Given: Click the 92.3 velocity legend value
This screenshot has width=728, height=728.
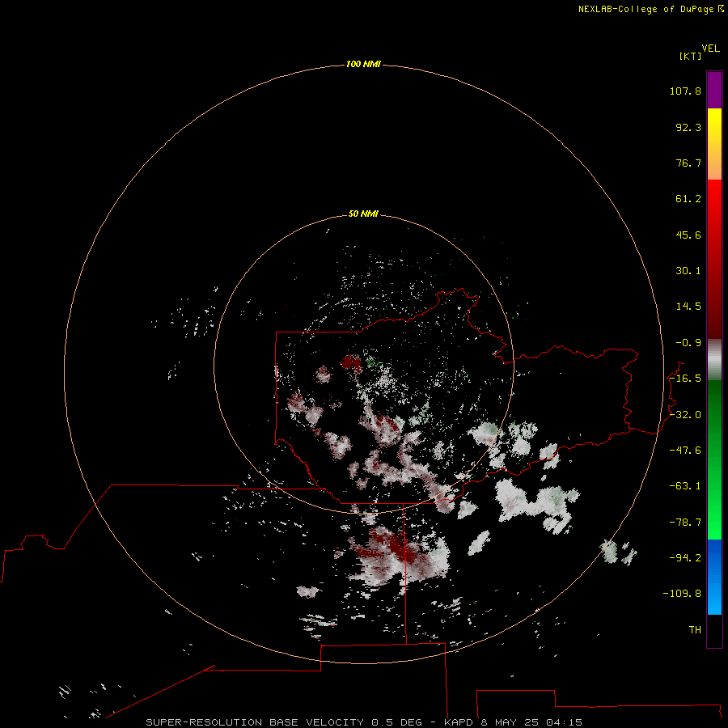Looking at the screenshot, I should tap(688, 127).
